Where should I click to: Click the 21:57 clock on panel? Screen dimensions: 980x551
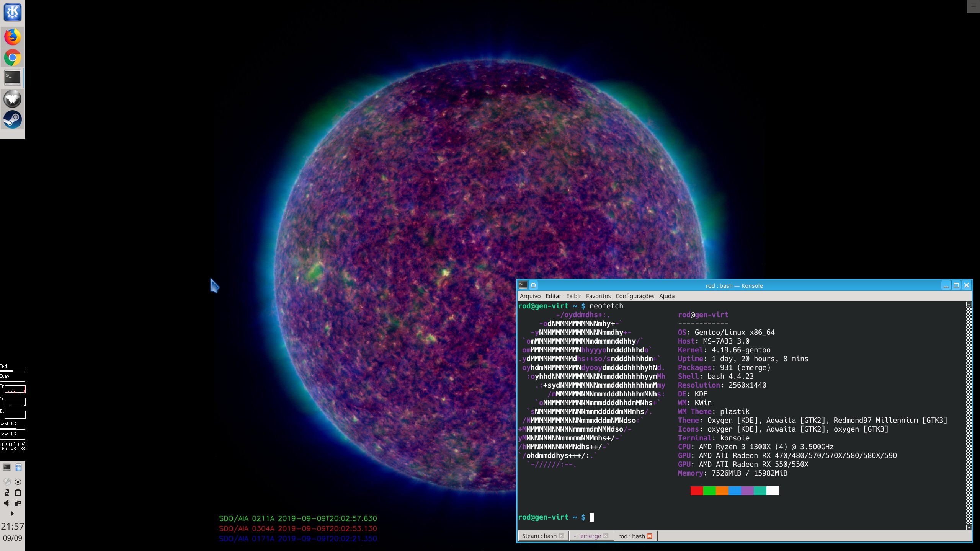point(12,527)
